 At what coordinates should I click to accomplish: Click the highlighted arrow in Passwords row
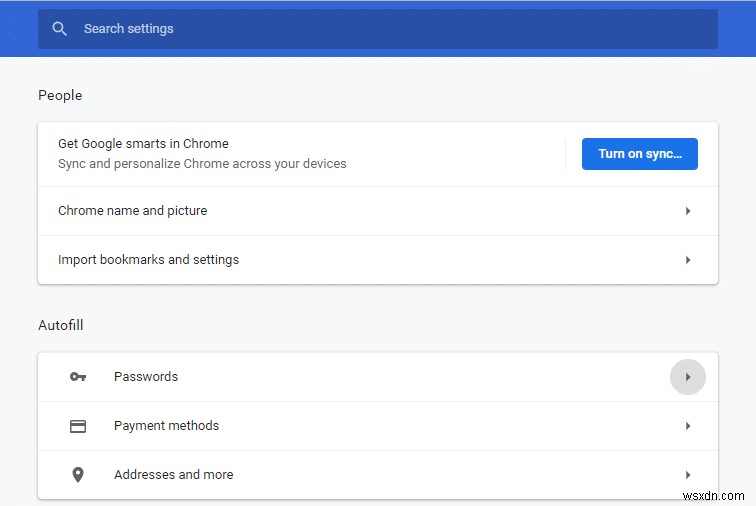(688, 377)
